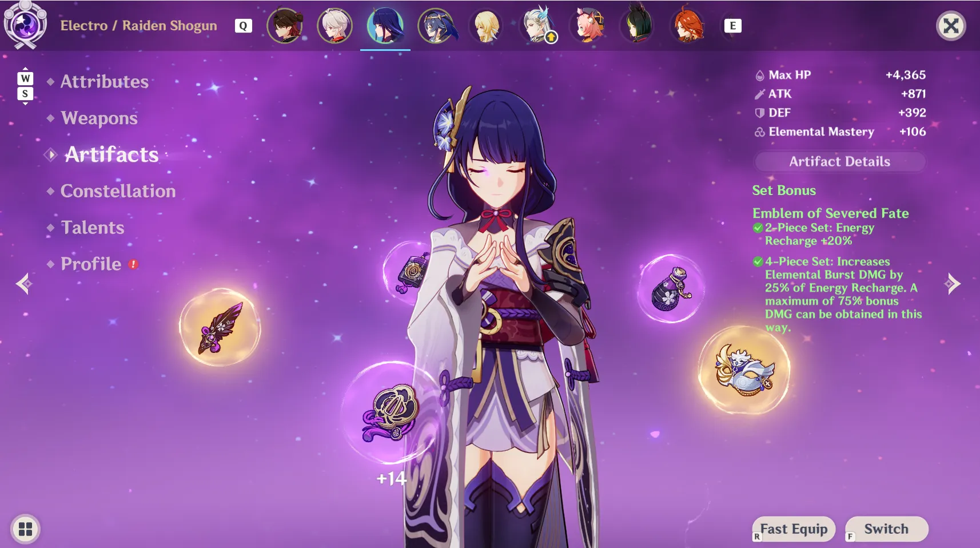
Task: Select Raiden Shogun portrait in party bar
Action: click(x=385, y=25)
